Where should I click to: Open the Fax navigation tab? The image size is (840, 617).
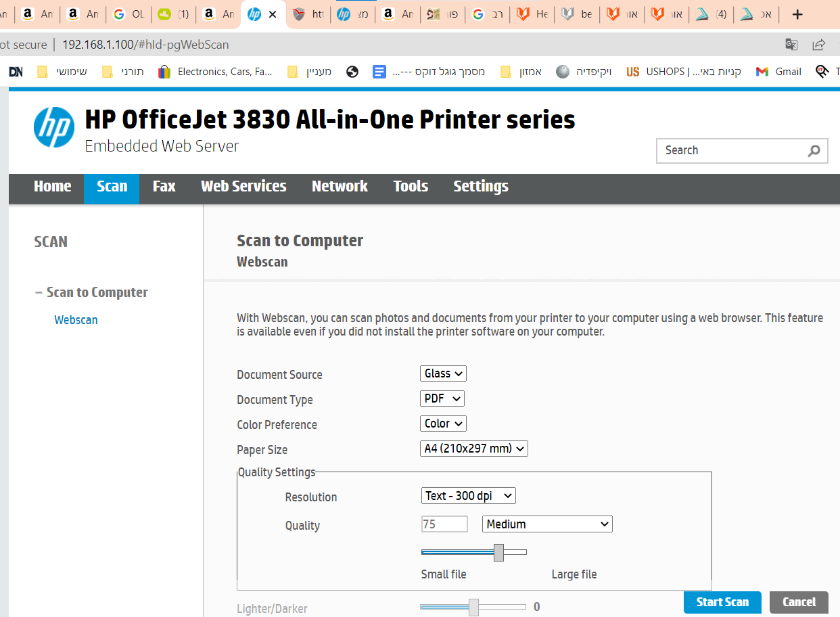coord(164,187)
